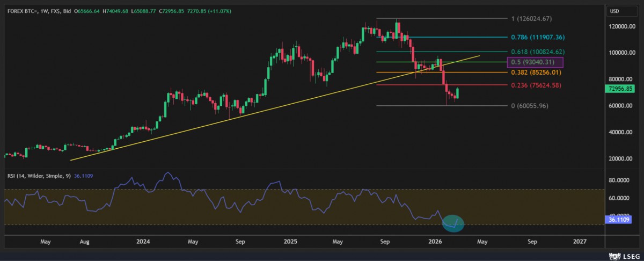
Task: Click the green 72956.85 current price tag
Action: pos(619,89)
